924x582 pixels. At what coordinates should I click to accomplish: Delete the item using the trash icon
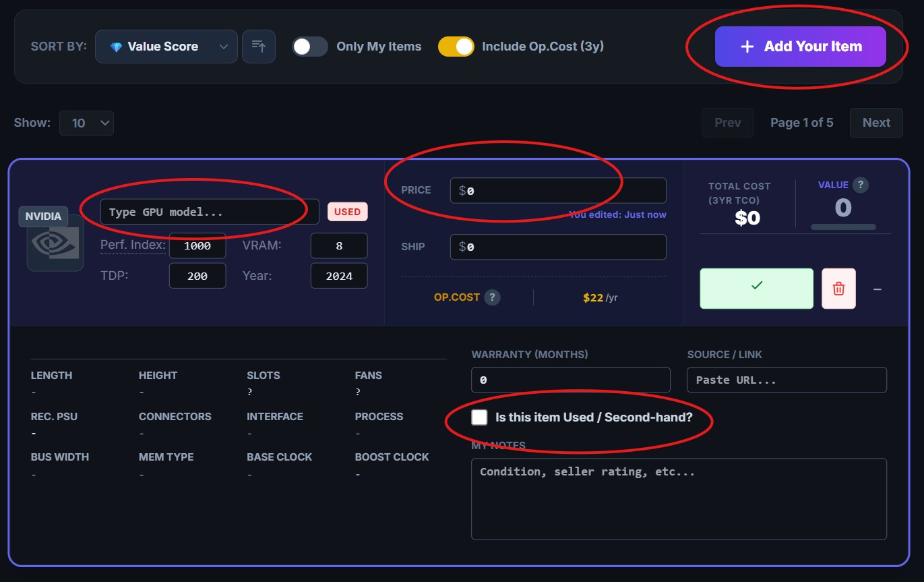838,288
